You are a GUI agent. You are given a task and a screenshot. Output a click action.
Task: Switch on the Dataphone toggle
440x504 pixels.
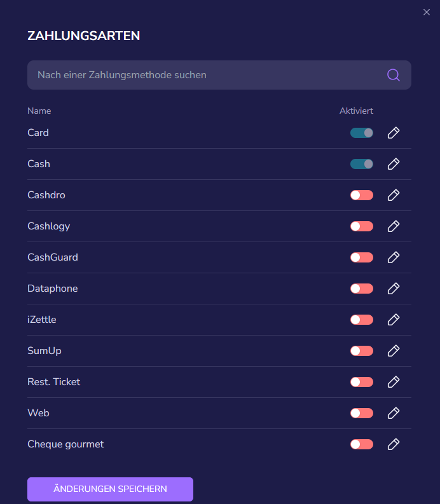[362, 289]
